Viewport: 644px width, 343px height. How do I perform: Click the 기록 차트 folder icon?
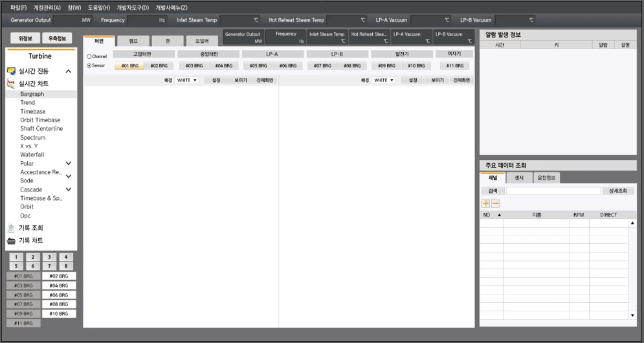[12, 241]
